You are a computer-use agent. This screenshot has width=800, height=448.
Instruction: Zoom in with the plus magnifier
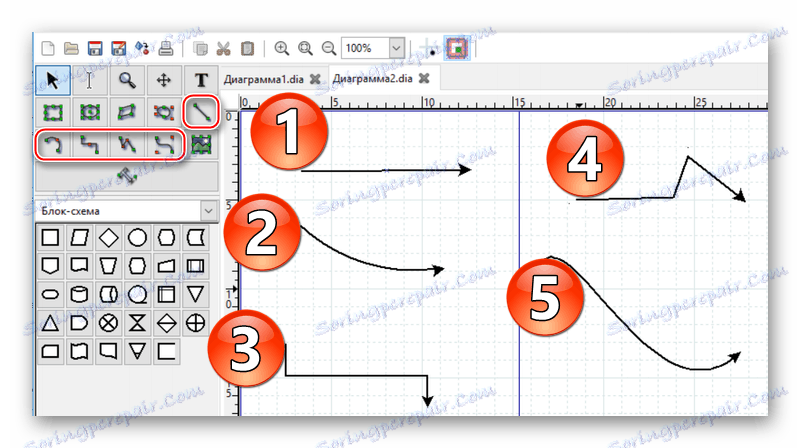pyautogui.click(x=282, y=48)
